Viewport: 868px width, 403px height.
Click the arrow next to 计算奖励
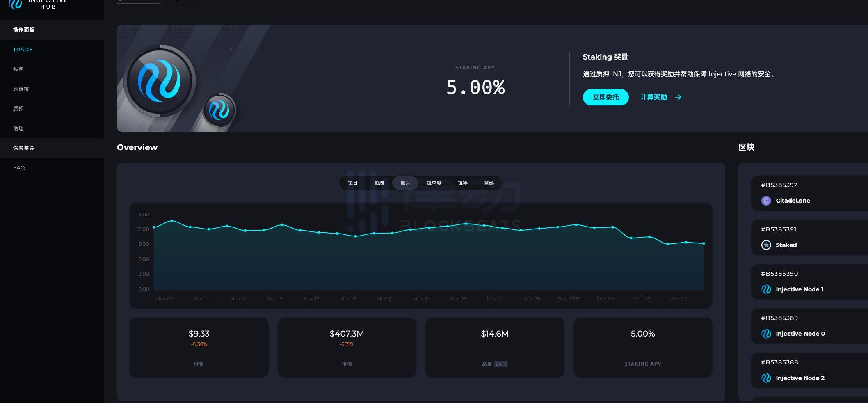tap(678, 97)
